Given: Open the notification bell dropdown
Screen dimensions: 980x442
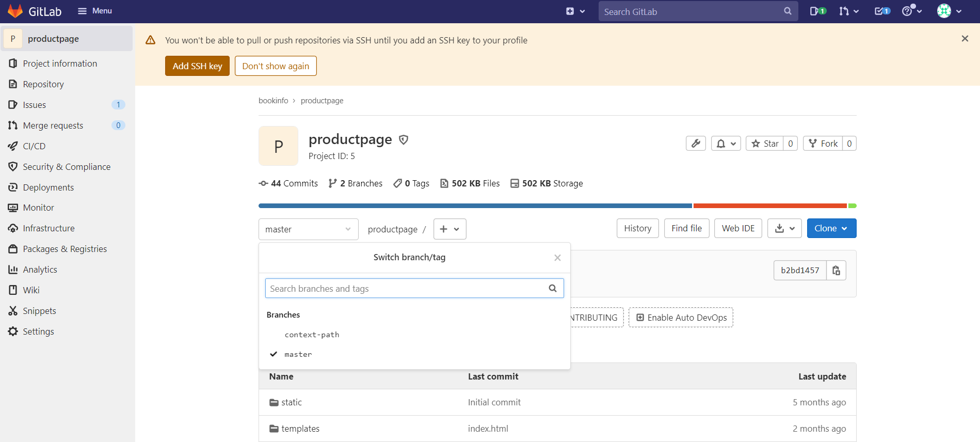Looking at the screenshot, I should point(726,144).
